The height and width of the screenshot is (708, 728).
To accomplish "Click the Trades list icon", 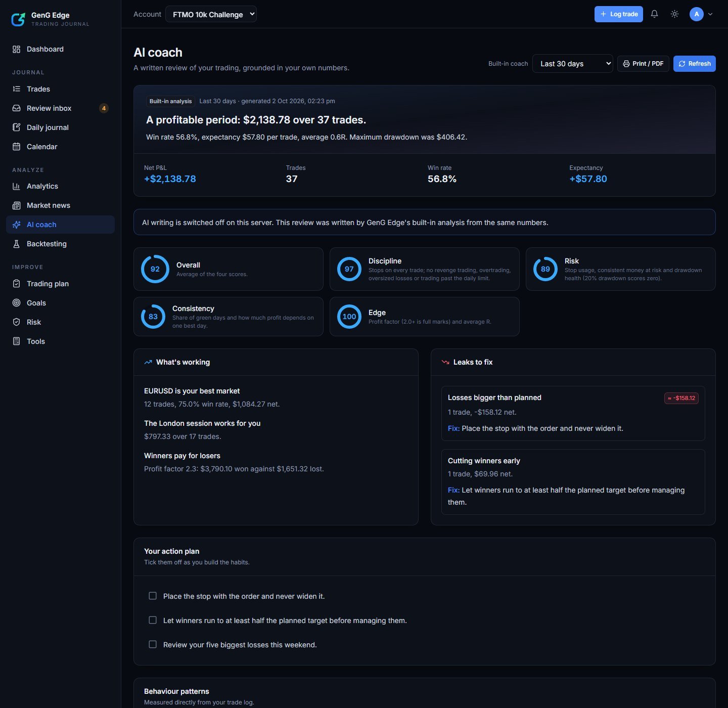I will tap(16, 89).
